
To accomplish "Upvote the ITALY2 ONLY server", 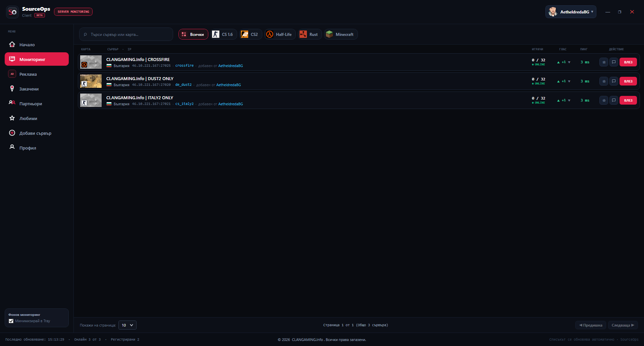I will (x=558, y=101).
